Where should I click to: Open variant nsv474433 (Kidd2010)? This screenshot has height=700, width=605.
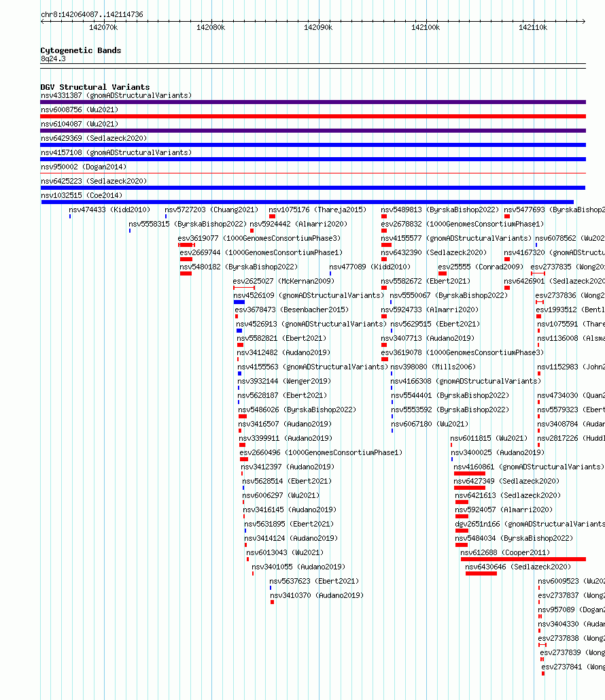tap(109, 210)
